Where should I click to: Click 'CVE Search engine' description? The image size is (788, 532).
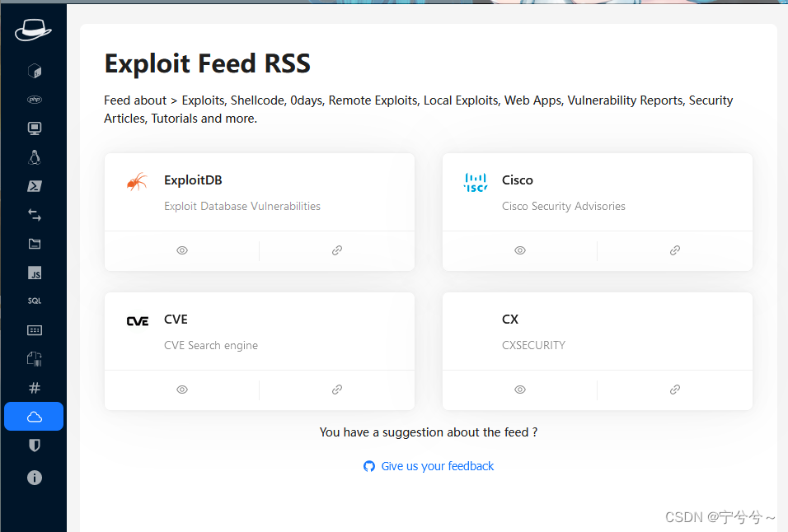click(x=210, y=345)
